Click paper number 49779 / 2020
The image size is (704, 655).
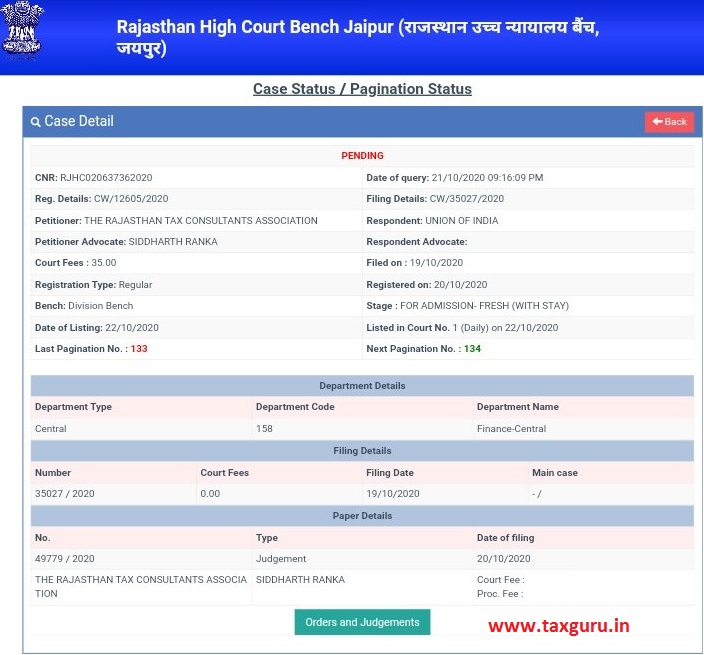point(65,558)
